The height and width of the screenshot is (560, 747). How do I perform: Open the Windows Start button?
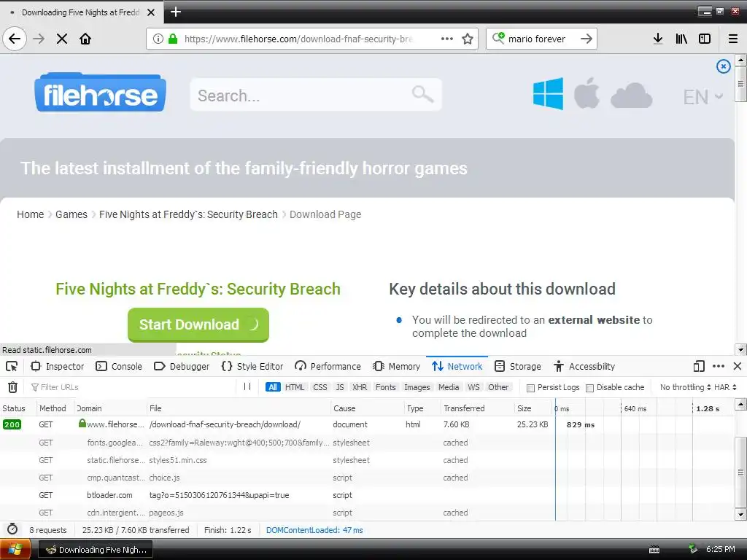click(x=15, y=550)
